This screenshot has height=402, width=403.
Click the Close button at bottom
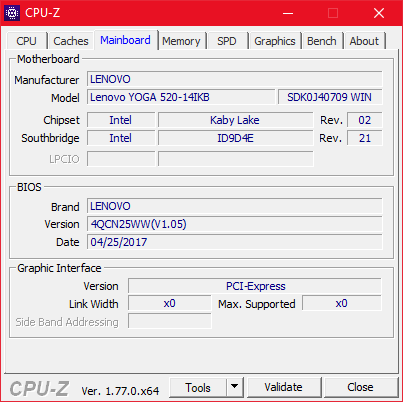360,387
